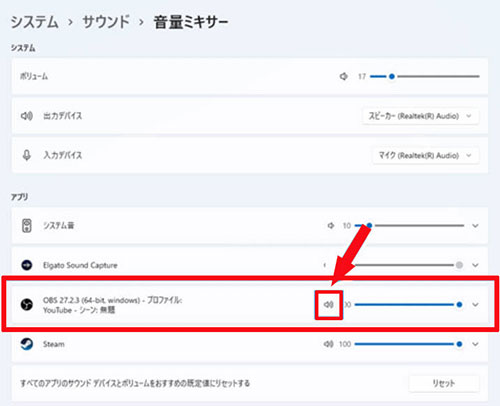Click the Steam app icon
500x406 pixels.
pos(27,344)
